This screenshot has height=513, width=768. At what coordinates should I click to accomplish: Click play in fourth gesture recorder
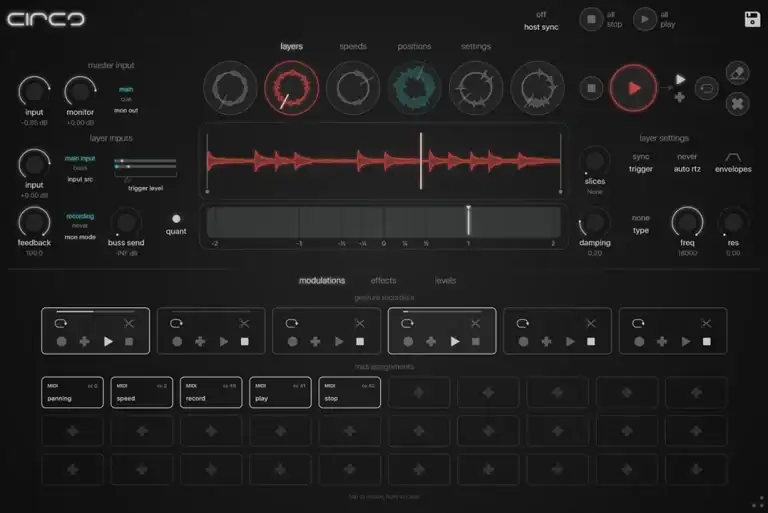point(455,342)
